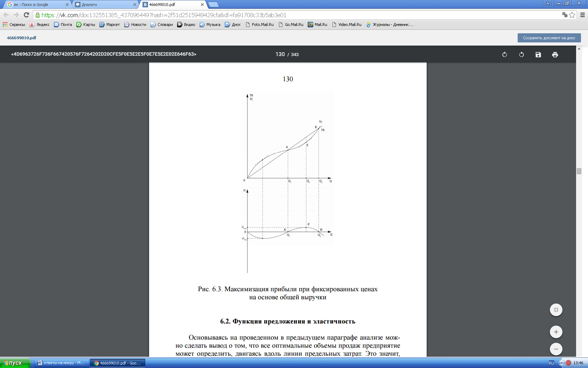Zoom in with the plus button
This screenshot has width=588, height=368.
[556, 332]
